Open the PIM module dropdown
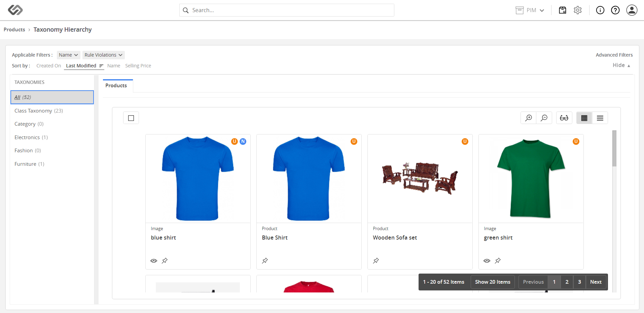Image resolution: width=644 pixels, height=313 pixels. [530, 10]
